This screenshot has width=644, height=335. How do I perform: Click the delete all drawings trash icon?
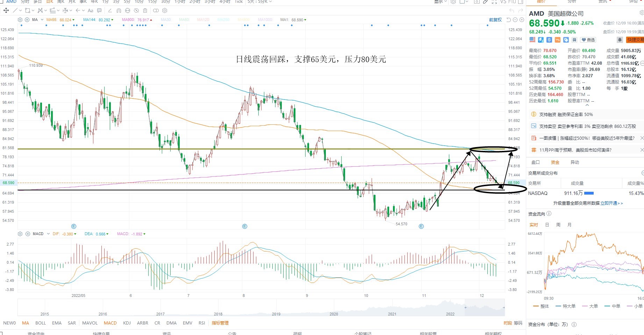pos(145,10)
